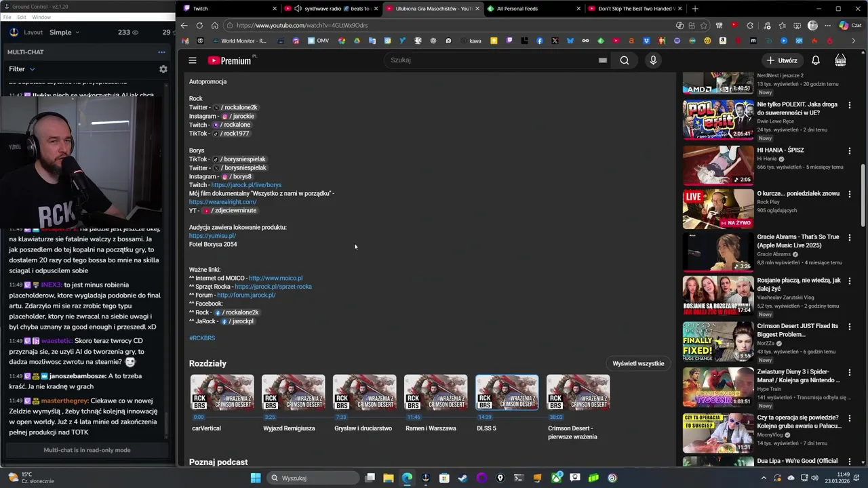Click the taskbar Wyszukaj search box
The image size is (868, 488).
coord(312,478)
